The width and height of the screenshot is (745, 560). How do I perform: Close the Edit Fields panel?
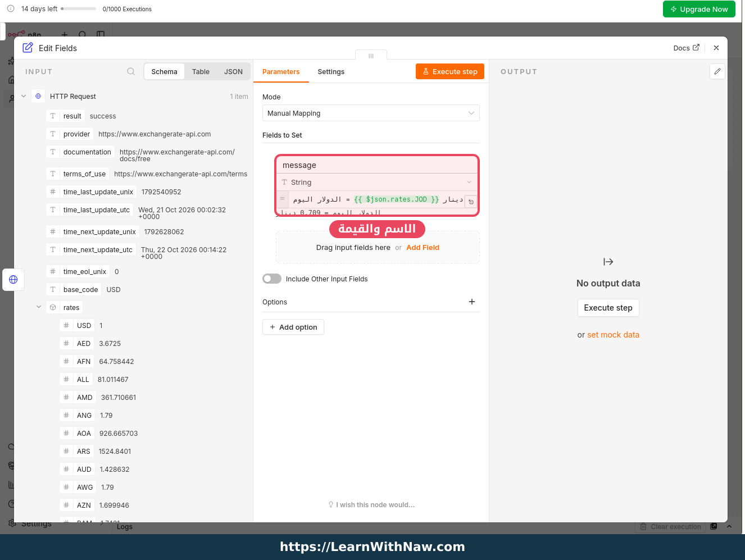pos(716,48)
